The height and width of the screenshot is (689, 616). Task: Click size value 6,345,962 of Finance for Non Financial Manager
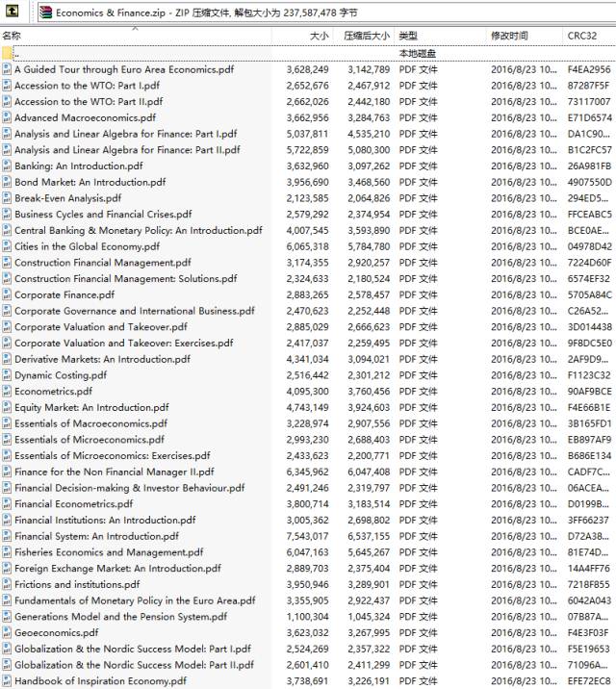point(308,472)
